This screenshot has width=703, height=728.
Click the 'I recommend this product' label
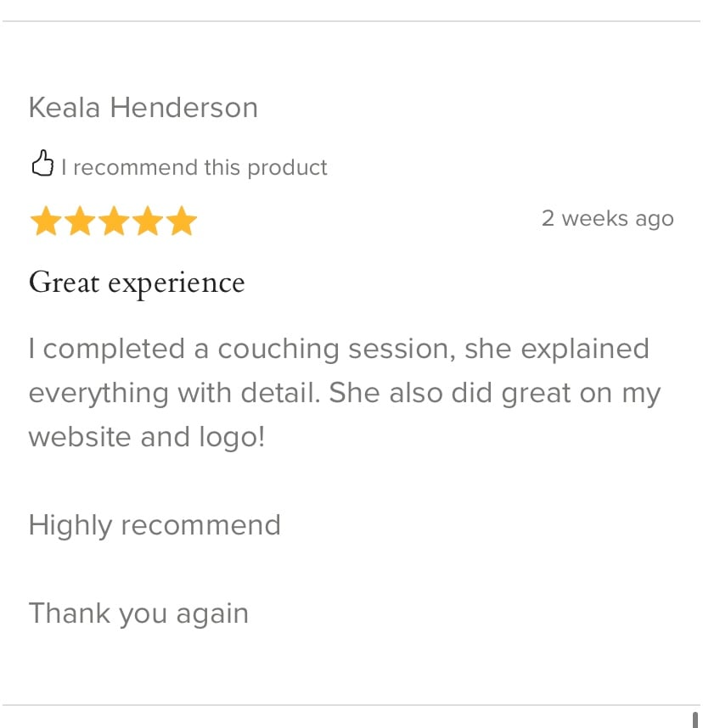[194, 167]
